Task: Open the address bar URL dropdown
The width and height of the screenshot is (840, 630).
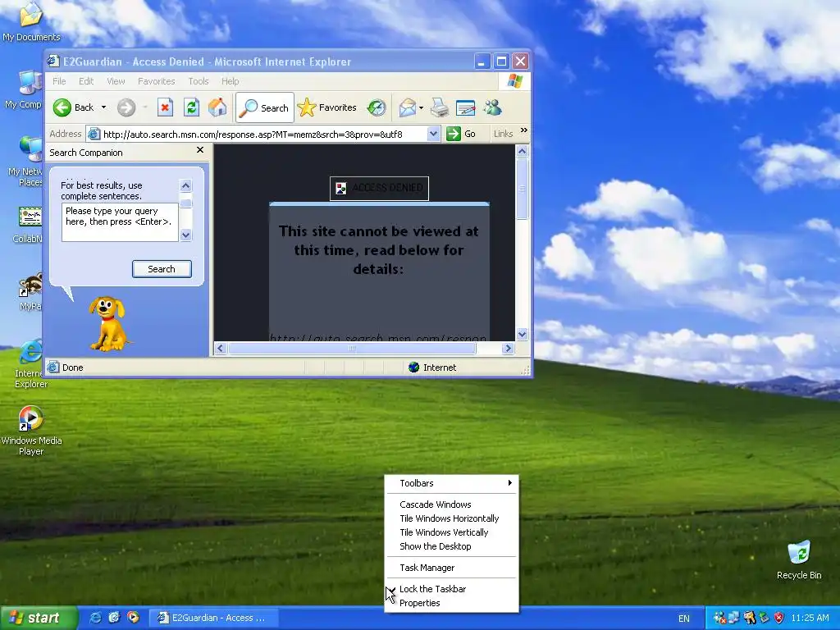Action: (x=433, y=134)
